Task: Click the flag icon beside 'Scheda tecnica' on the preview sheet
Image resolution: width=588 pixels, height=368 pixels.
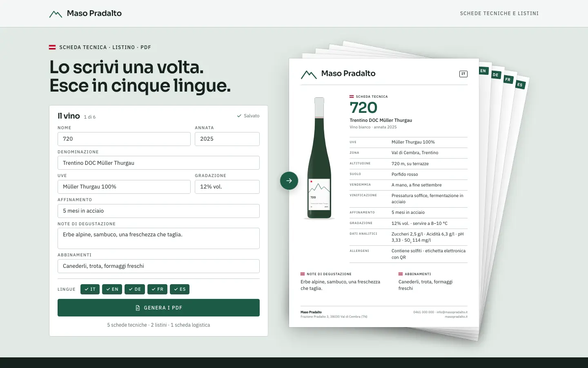Action: 352,97
